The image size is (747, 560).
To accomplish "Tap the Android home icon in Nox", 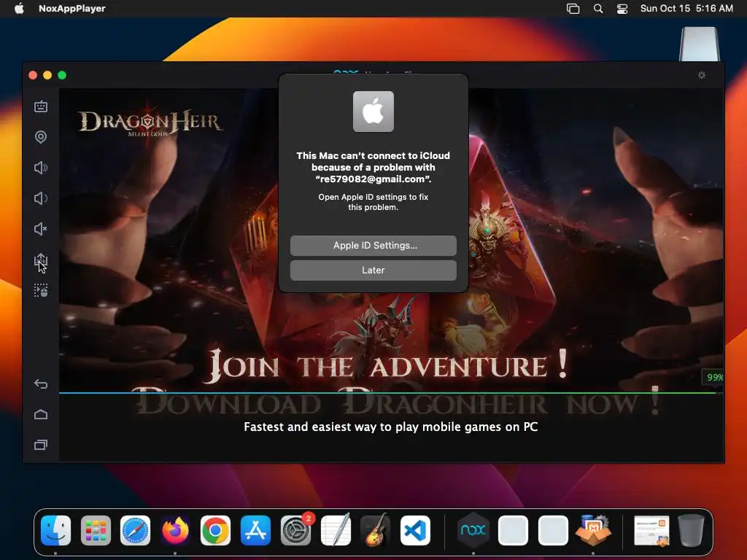I will click(41, 414).
